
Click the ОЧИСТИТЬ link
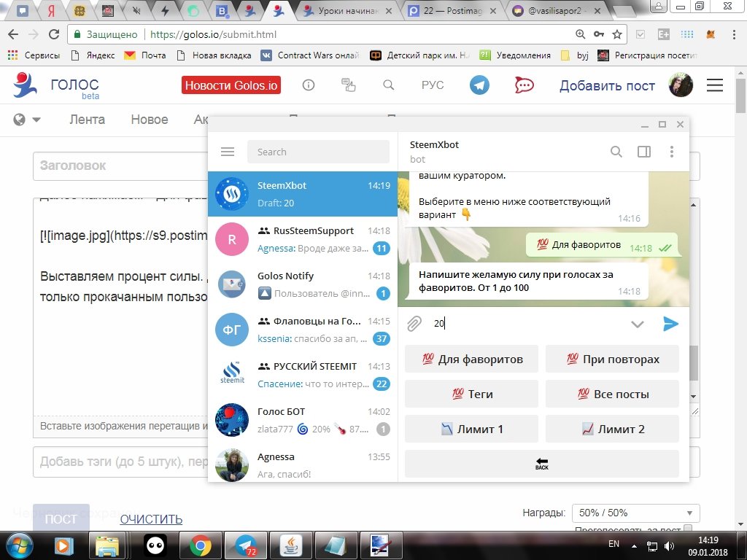(151, 519)
